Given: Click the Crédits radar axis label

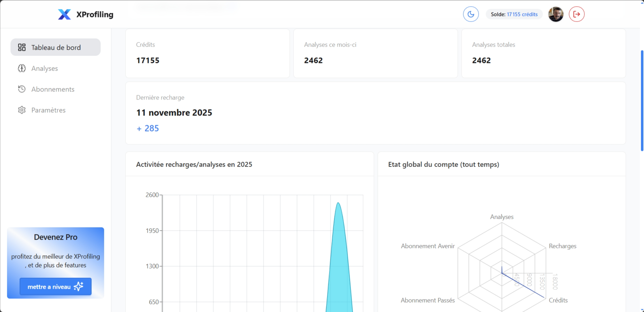Looking at the screenshot, I should point(558,300).
